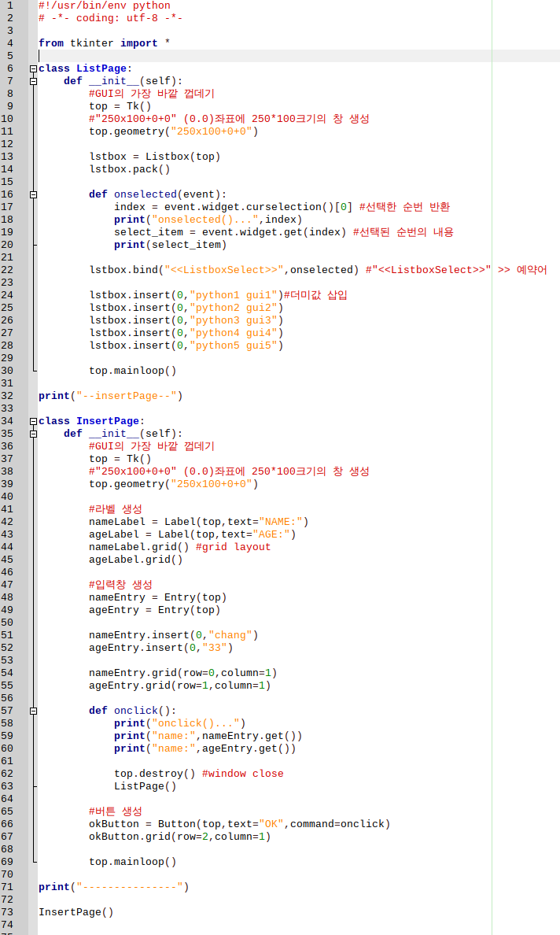Collapse the def onselected fold marker

tap(33, 194)
